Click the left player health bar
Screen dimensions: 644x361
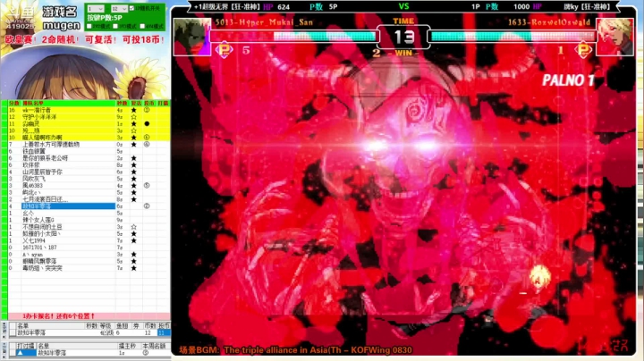[292, 37]
